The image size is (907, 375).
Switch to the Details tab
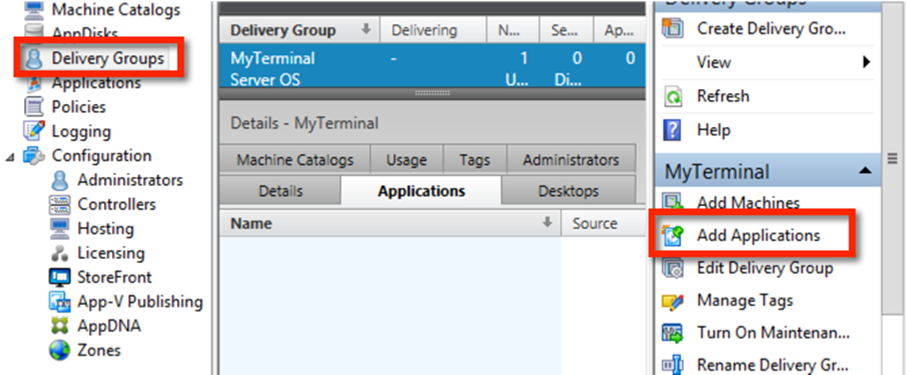281,191
